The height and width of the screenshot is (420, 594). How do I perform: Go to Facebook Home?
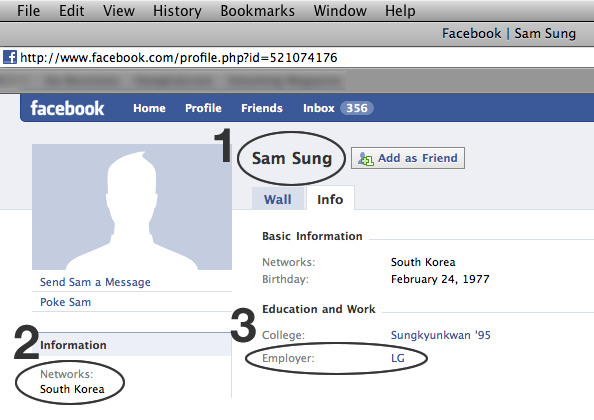(149, 108)
